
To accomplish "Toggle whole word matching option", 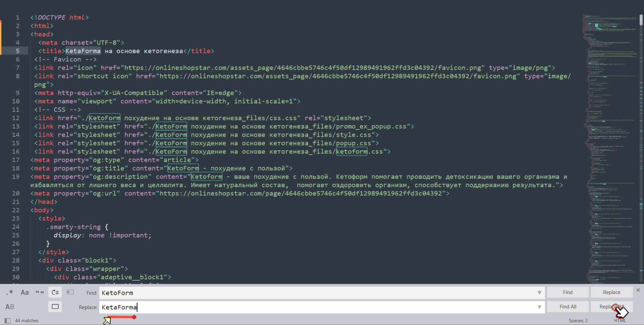I will pyautogui.click(x=40, y=292).
